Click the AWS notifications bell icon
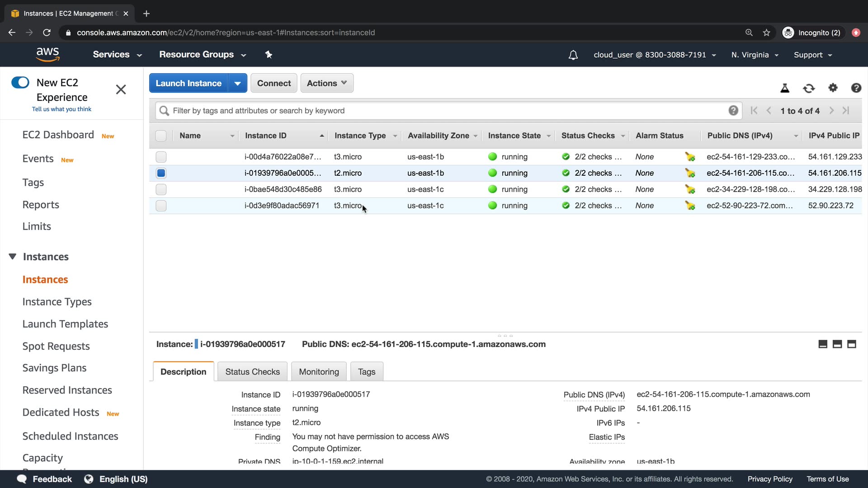This screenshot has height=488, width=868. coord(573,55)
